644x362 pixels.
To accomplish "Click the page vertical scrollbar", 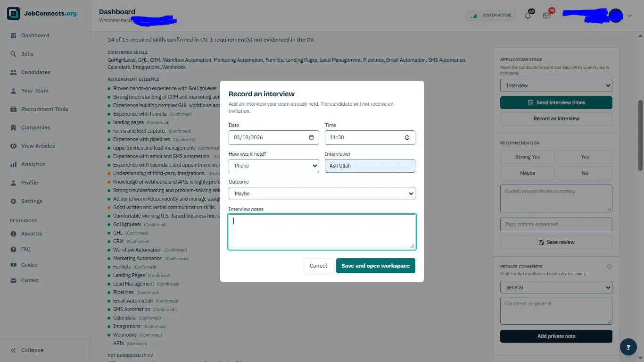I will pos(640,135).
